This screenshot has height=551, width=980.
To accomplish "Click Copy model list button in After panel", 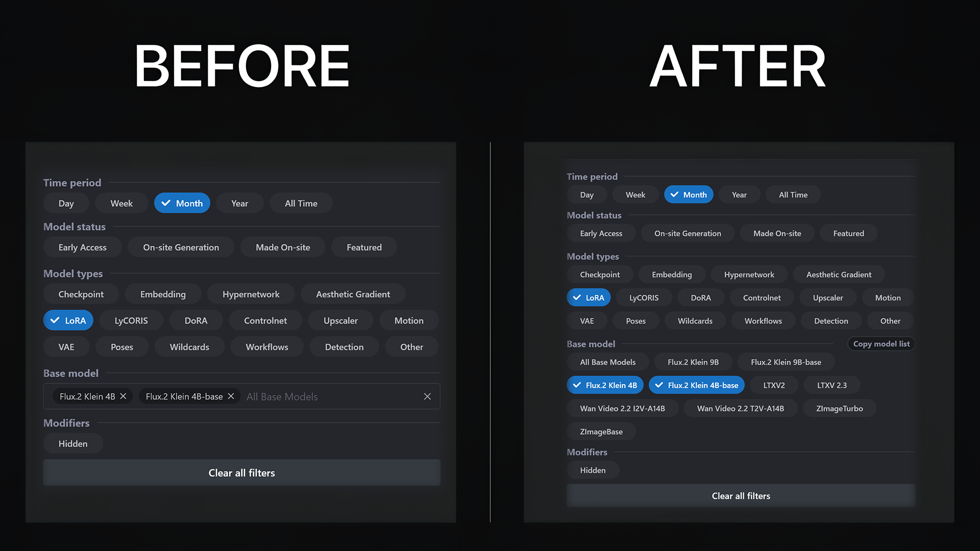I will 881,344.
